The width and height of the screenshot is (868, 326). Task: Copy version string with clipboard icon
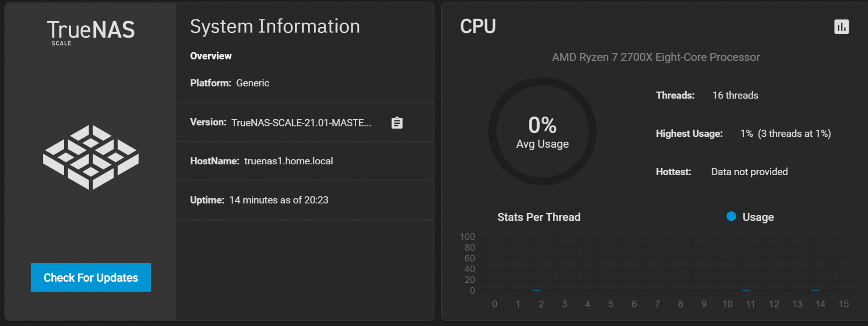pyautogui.click(x=397, y=123)
